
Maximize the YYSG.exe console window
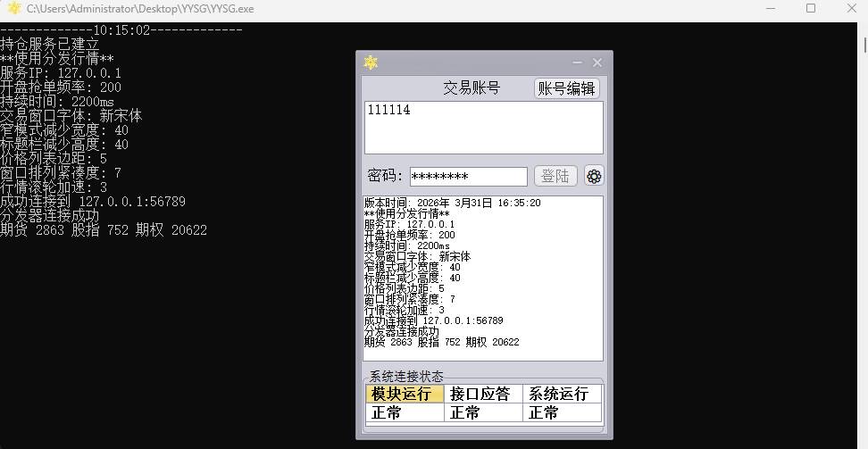811,9
